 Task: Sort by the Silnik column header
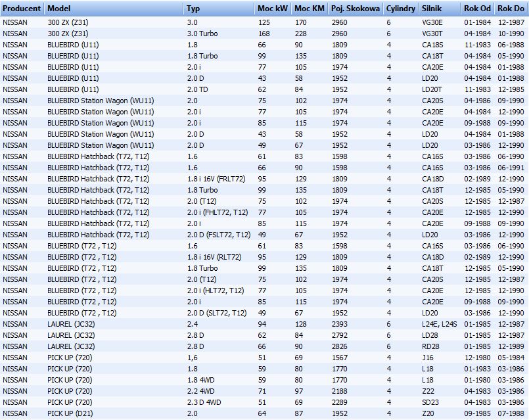click(x=439, y=9)
